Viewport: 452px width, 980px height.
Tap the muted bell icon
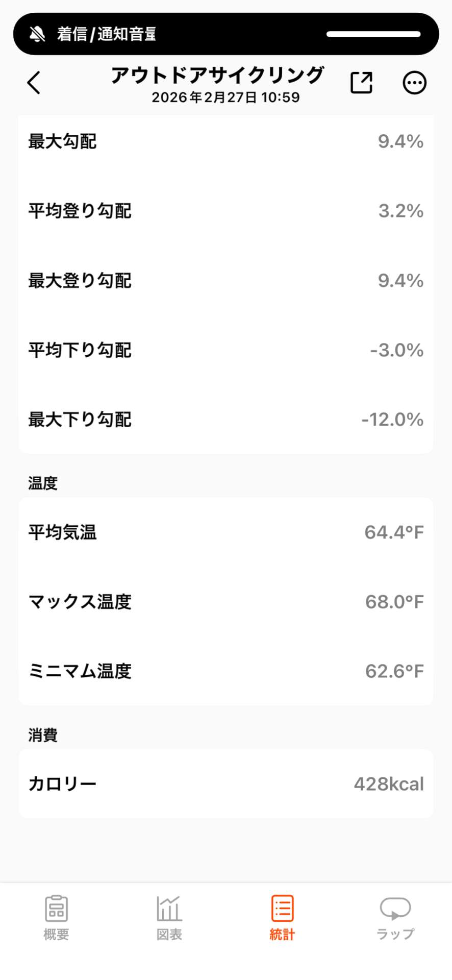tap(37, 34)
